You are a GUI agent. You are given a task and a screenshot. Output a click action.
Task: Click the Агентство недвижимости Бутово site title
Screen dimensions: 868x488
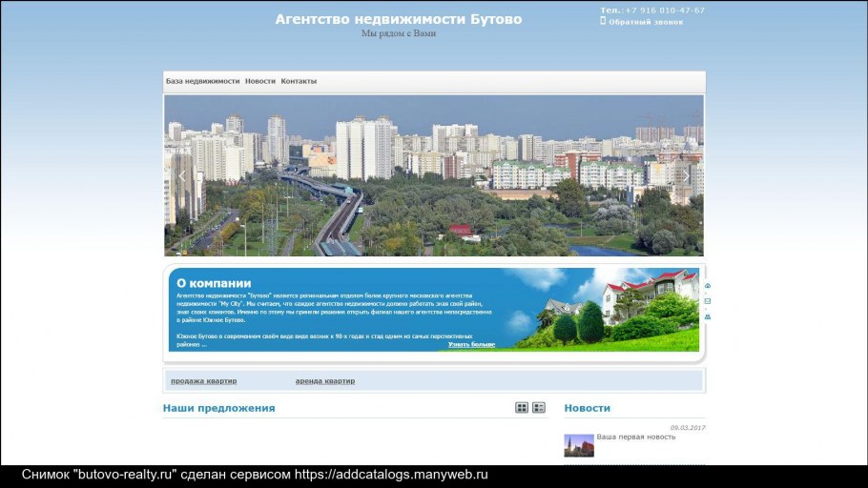(x=399, y=19)
